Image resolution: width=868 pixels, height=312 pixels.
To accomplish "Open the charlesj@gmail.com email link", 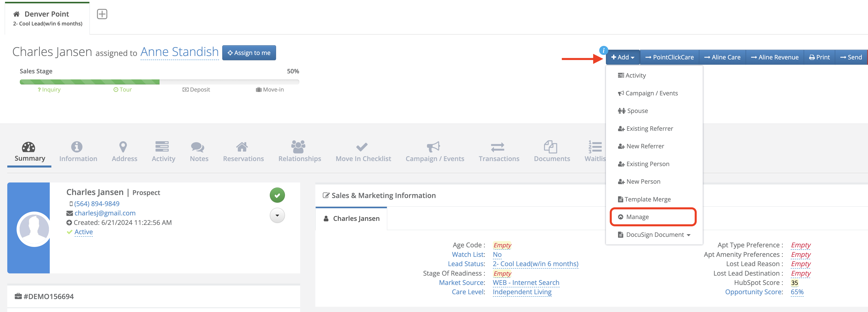I will click(105, 213).
